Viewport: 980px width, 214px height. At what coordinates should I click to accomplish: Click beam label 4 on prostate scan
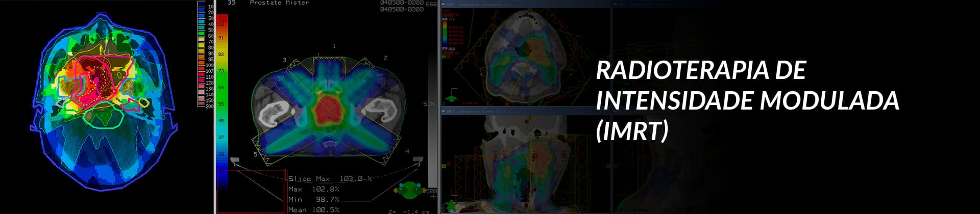(x=407, y=151)
